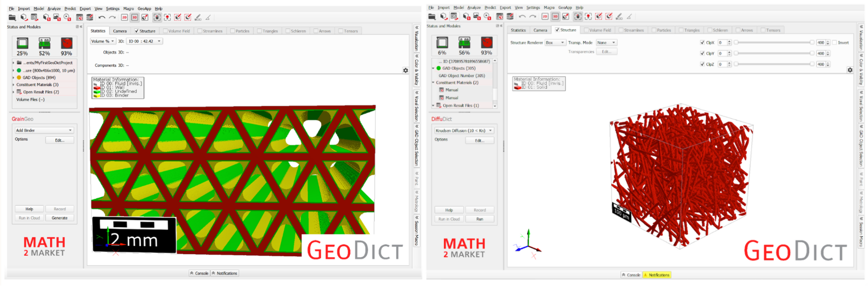Click Run button in DiffuDict panel
This screenshot has width=868, height=286.
[479, 219]
